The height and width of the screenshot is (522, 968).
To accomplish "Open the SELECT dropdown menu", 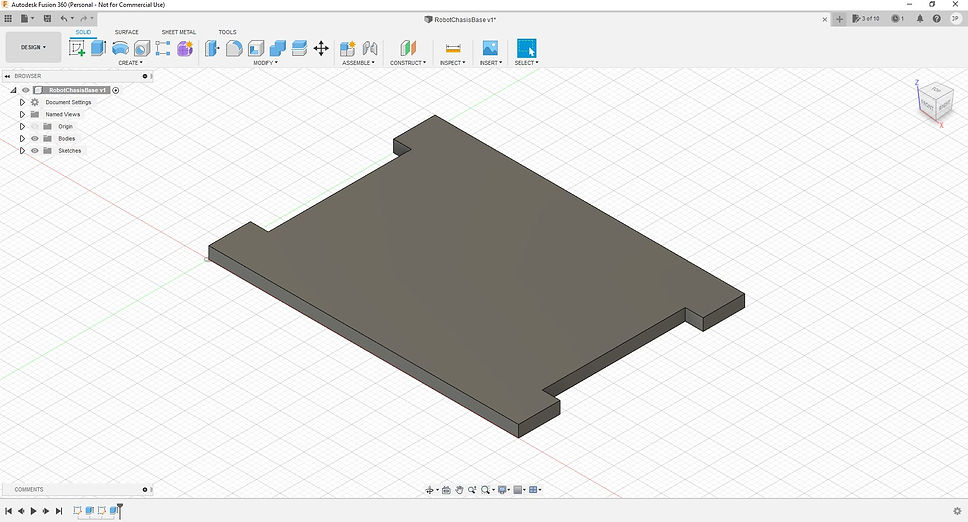I will (527, 63).
